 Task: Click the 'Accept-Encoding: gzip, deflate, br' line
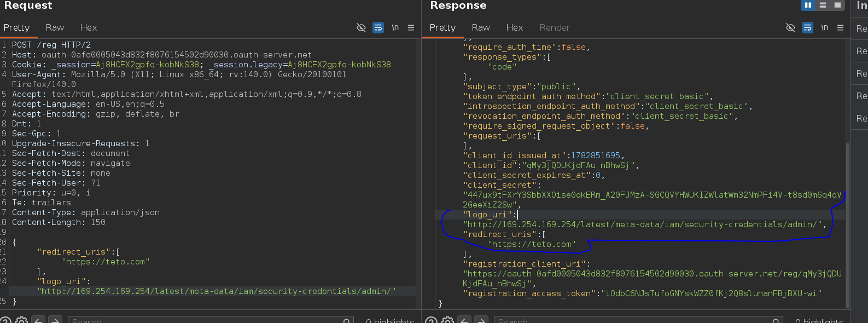click(96, 114)
